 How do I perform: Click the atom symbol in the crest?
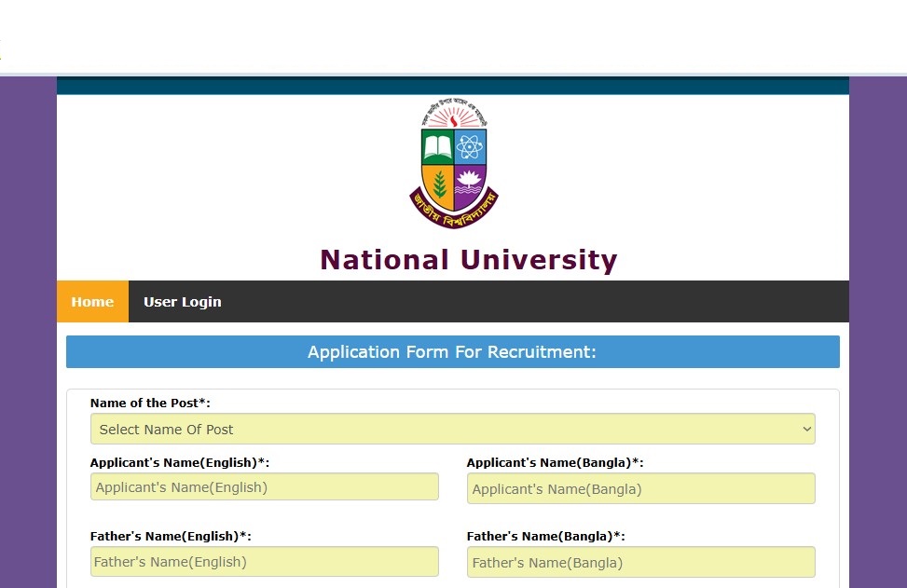pos(470,147)
